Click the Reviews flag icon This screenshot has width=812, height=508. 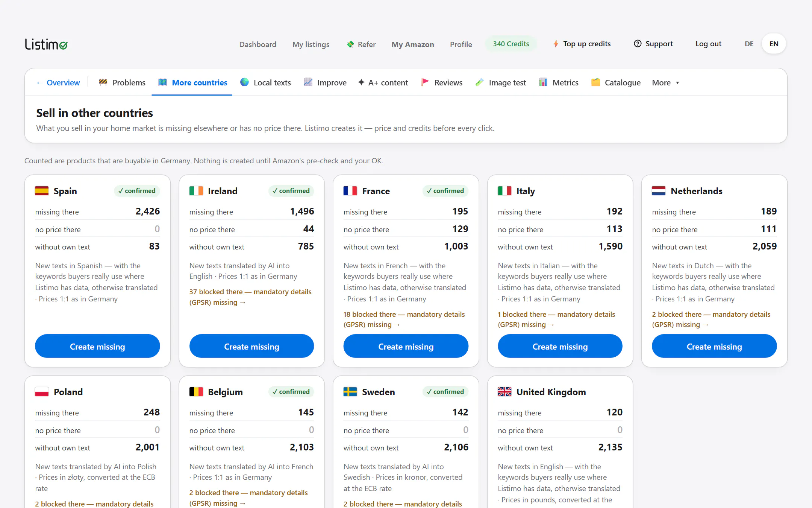[x=425, y=82]
